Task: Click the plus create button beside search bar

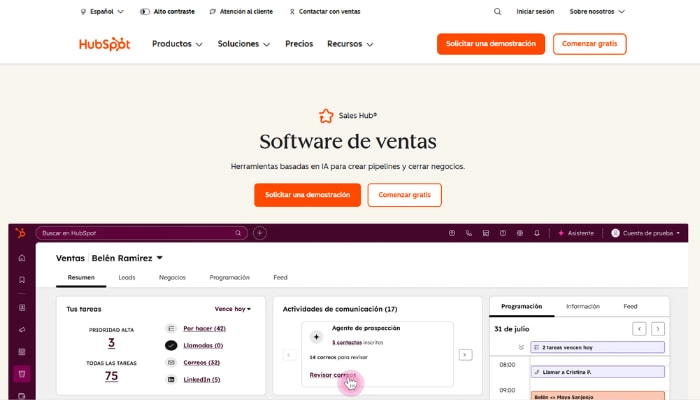Action: tap(260, 233)
